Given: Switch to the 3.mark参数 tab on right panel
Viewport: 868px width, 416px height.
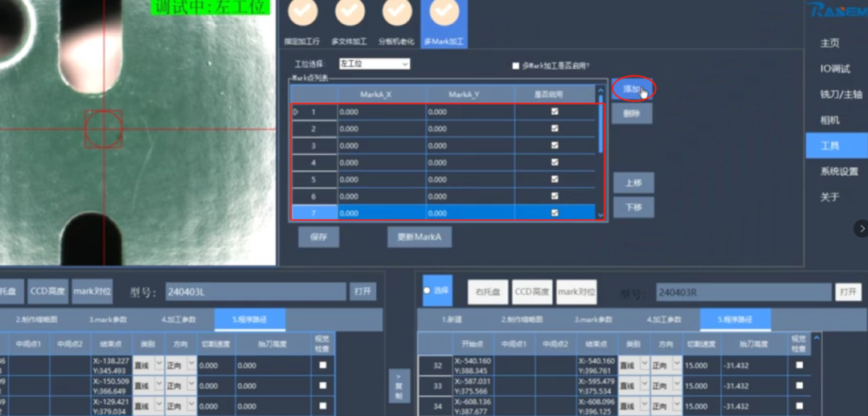Looking at the screenshot, I should point(593,320).
